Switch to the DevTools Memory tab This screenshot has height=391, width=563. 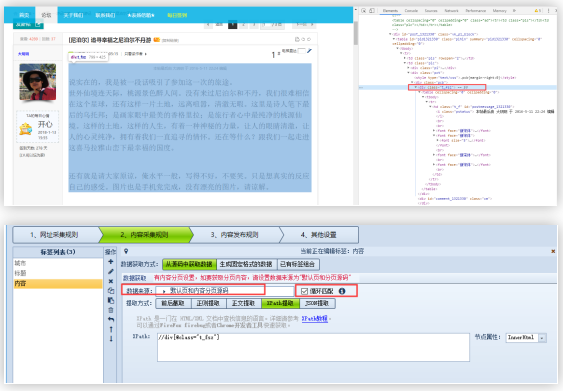click(499, 11)
